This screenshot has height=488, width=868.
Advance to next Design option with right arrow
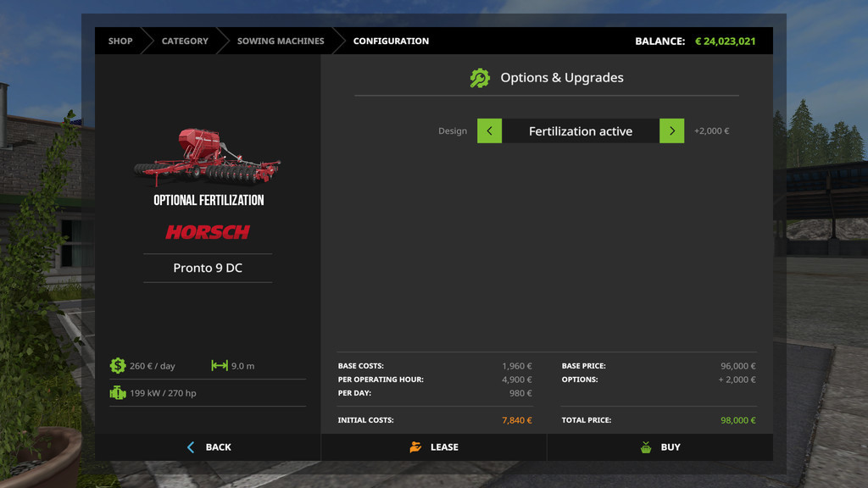tap(671, 131)
